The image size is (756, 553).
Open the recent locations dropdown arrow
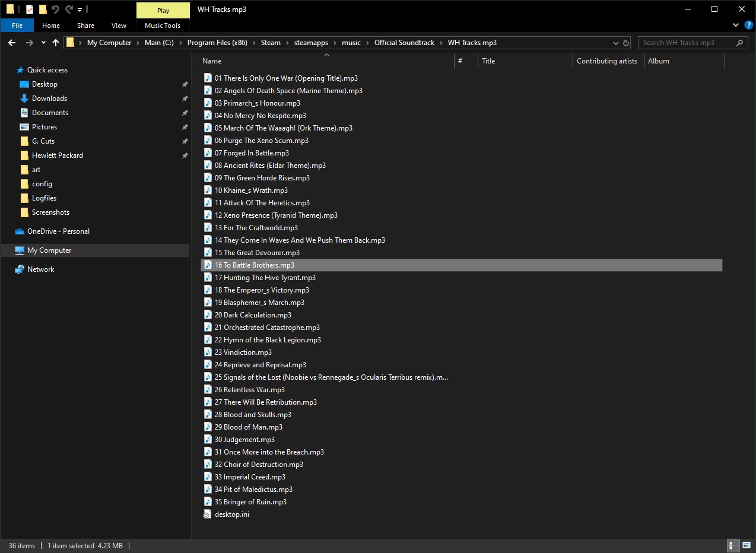point(43,43)
